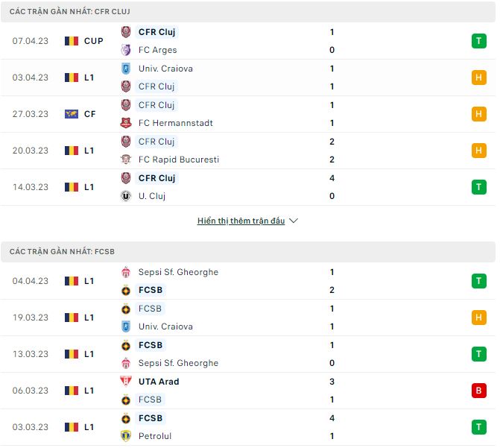Click the Petrolul club crest icon

[125, 436]
